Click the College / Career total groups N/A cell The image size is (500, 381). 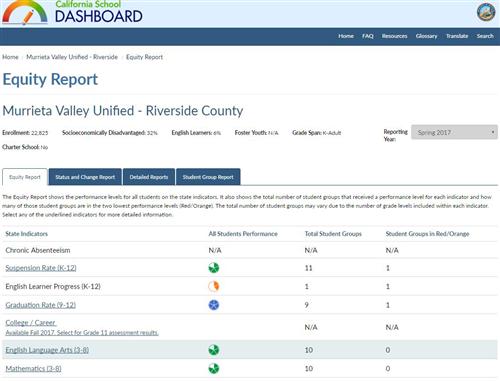(x=311, y=327)
